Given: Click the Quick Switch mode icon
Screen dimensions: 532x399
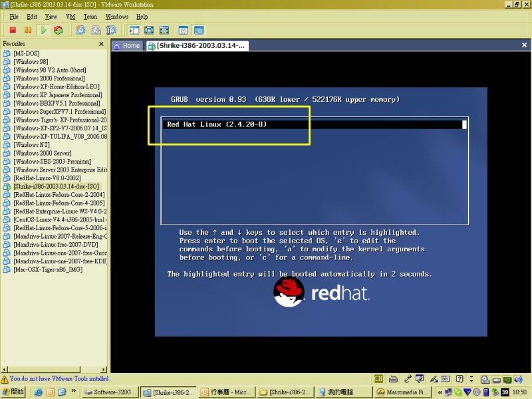Looking at the screenshot, I should click(x=164, y=30).
